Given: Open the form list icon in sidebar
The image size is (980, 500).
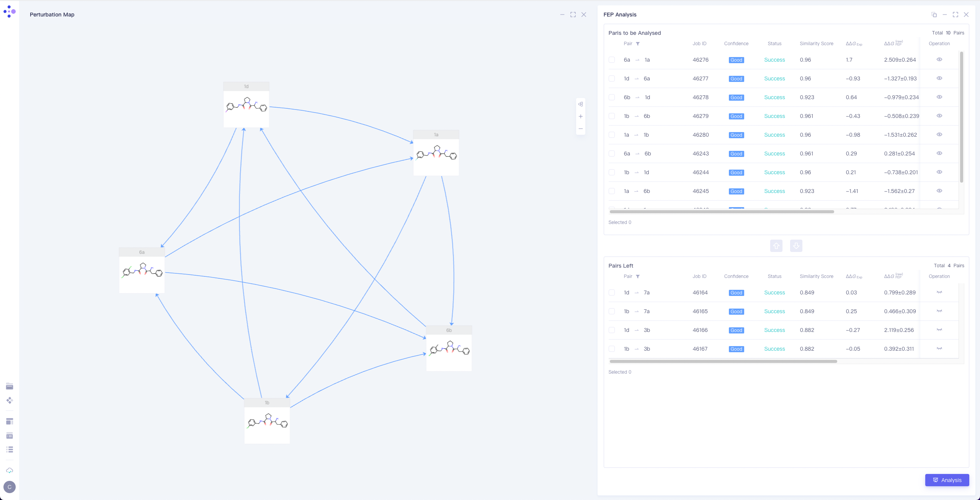Looking at the screenshot, I should pos(10,436).
